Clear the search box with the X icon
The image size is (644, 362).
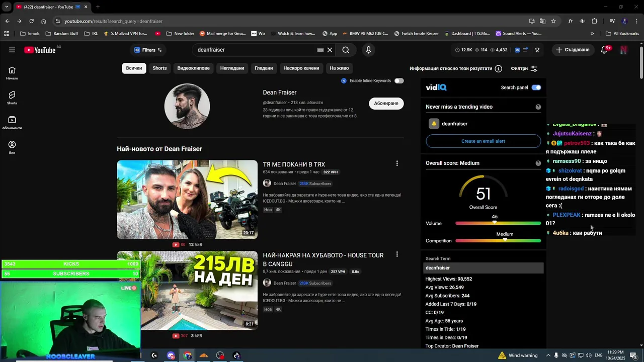(x=330, y=50)
